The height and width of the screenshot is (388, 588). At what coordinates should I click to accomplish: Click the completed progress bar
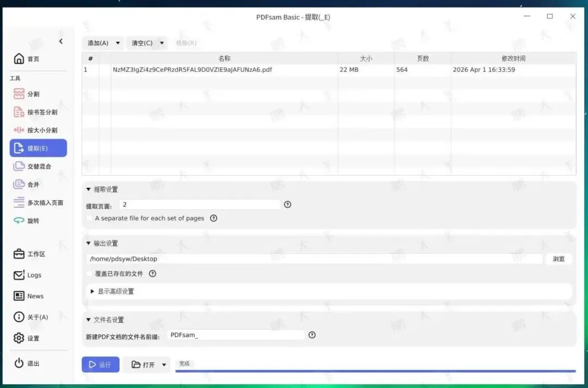point(375,371)
